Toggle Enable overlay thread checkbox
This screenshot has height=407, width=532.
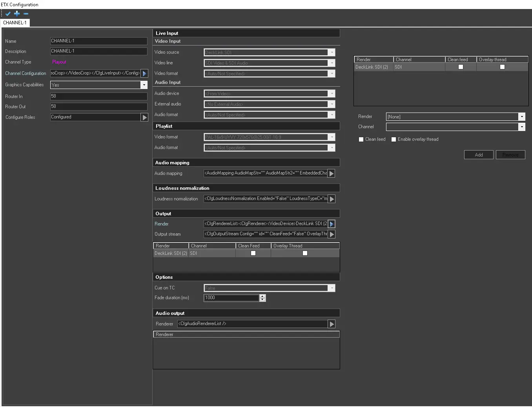pyautogui.click(x=394, y=140)
